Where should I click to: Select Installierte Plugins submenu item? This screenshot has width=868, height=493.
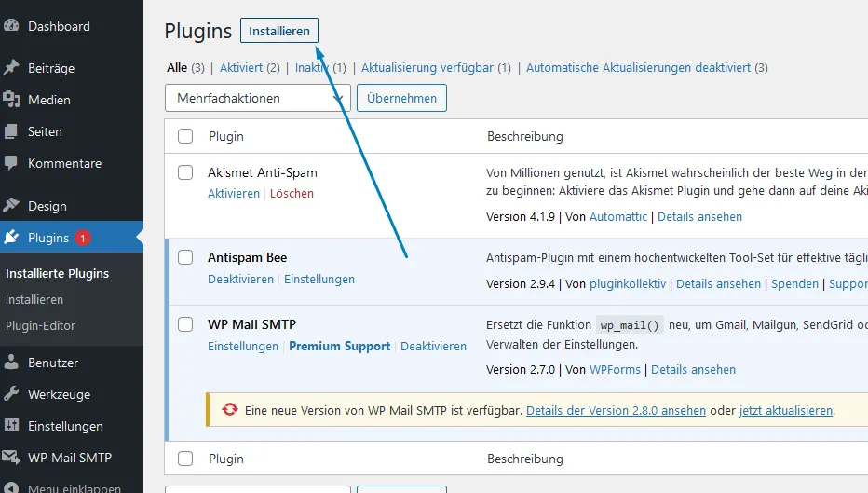tap(57, 273)
